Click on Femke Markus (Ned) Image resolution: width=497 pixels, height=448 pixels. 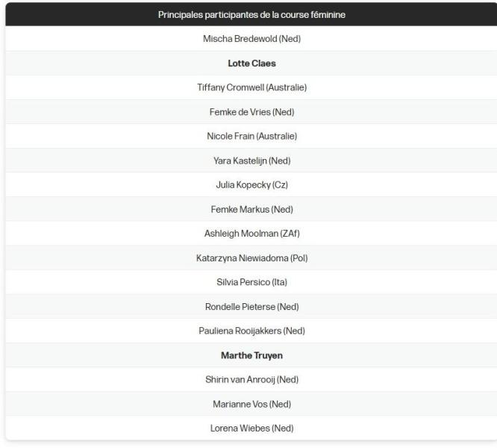click(x=251, y=209)
